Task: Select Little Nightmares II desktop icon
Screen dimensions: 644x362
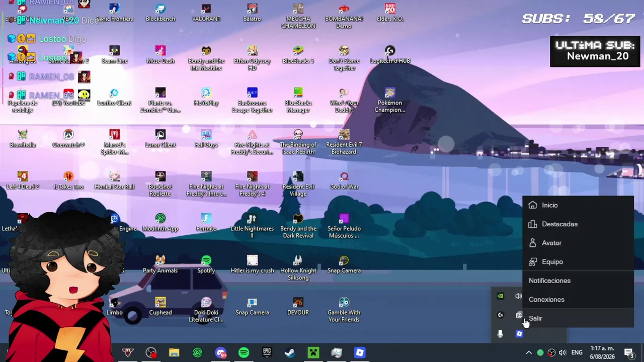Action: pyautogui.click(x=252, y=226)
